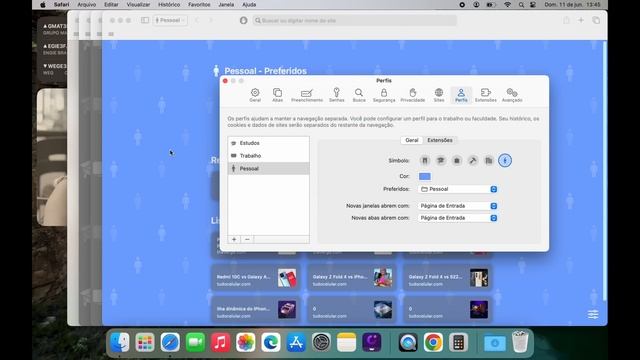Screen dimensions: 640x360
Task: Choose the briefcase profile symbol
Action: [x=457, y=160]
